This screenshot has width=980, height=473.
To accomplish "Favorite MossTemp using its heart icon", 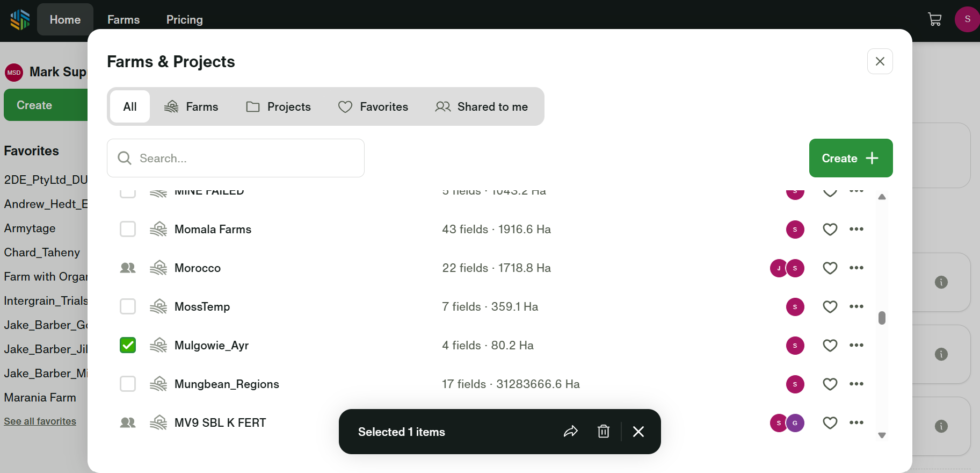I will click(830, 307).
